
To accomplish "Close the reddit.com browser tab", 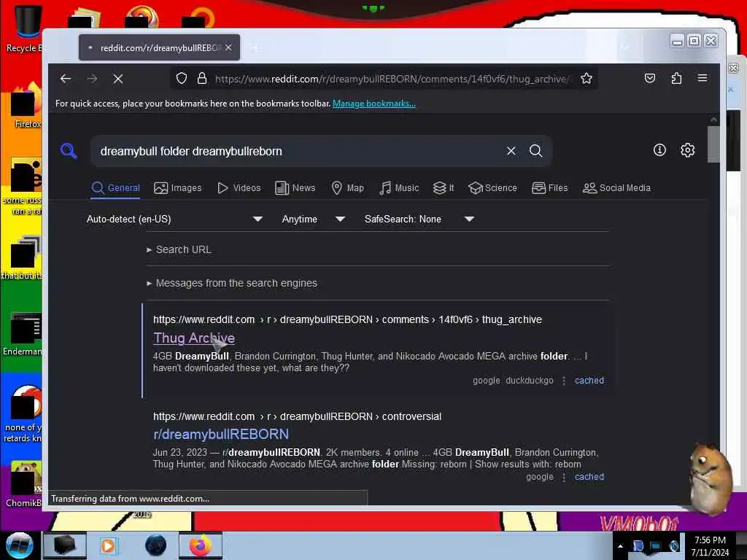I will click(x=228, y=47).
